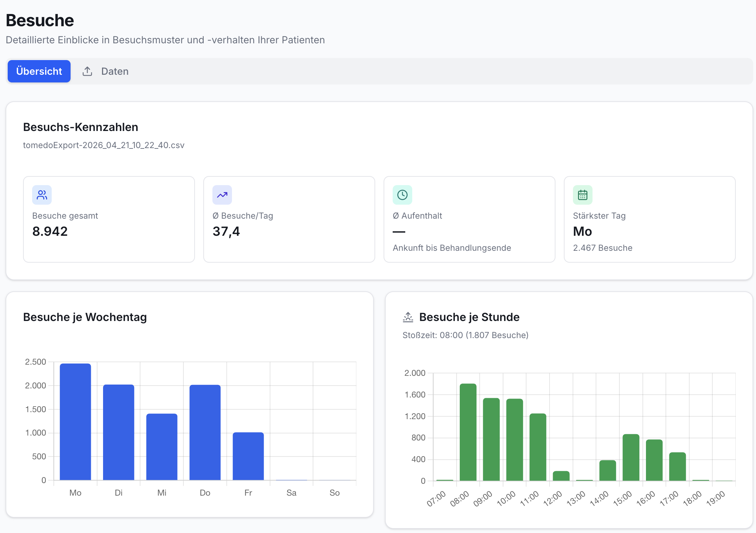Click the 8.942 total visits value
Screen dimensions: 756x533
tap(50, 231)
